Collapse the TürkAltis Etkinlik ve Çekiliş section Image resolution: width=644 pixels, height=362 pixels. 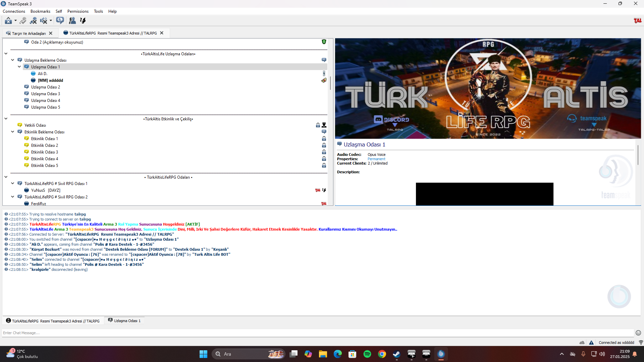click(6, 119)
